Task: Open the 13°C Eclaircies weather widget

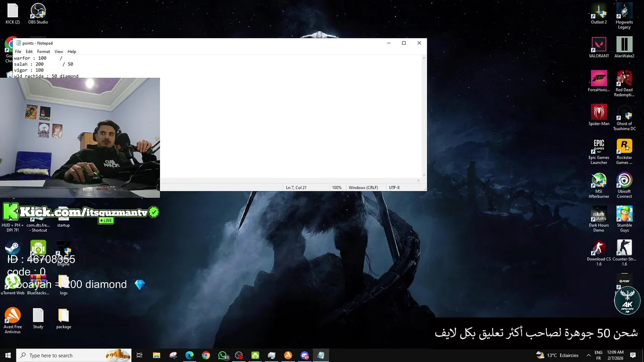Action: [x=557, y=355]
